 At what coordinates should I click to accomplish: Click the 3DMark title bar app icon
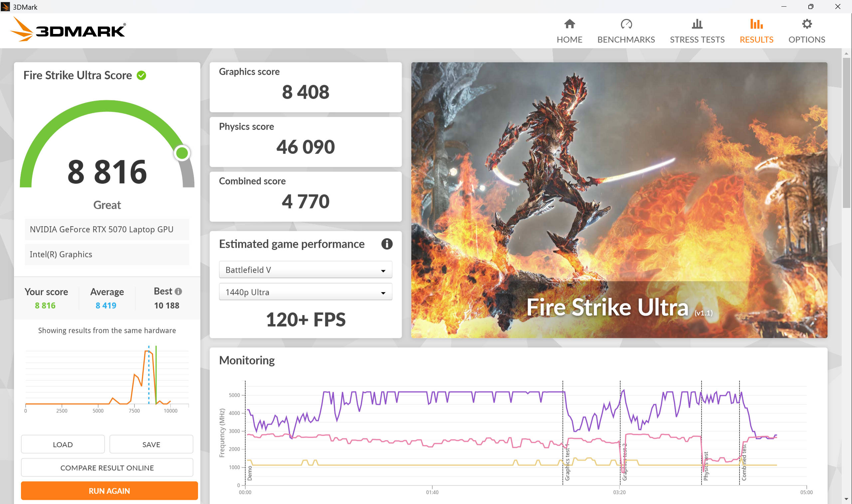5,7
